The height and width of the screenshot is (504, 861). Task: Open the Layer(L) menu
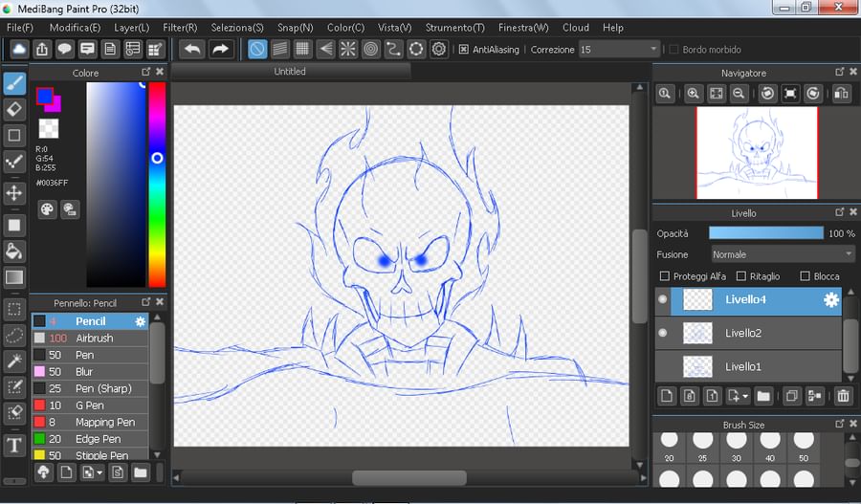(x=131, y=28)
